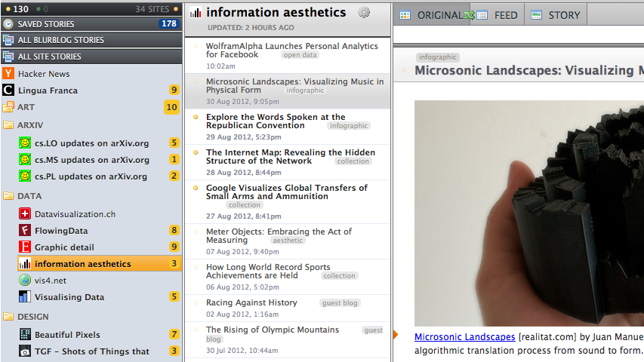Click guest blog tag on Racing story
Image resolution: width=644 pixels, height=362 pixels.
(340, 303)
